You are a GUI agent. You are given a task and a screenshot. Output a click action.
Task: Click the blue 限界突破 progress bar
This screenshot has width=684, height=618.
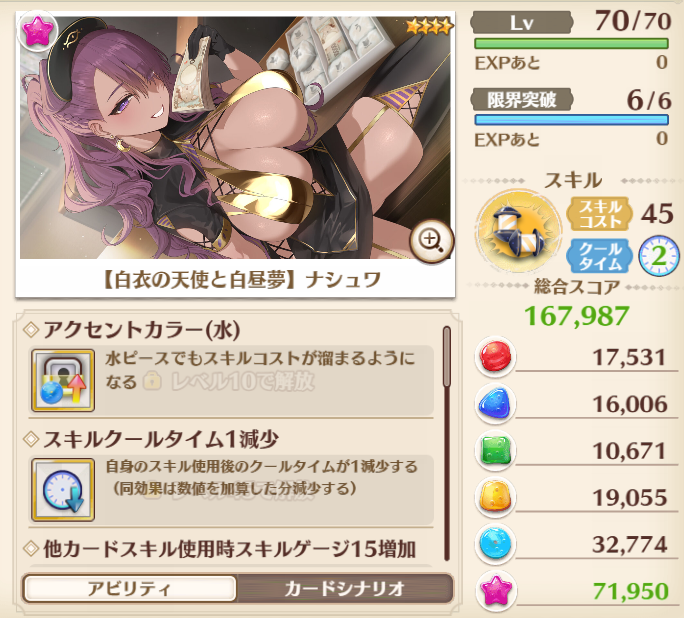tap(571, 120)
